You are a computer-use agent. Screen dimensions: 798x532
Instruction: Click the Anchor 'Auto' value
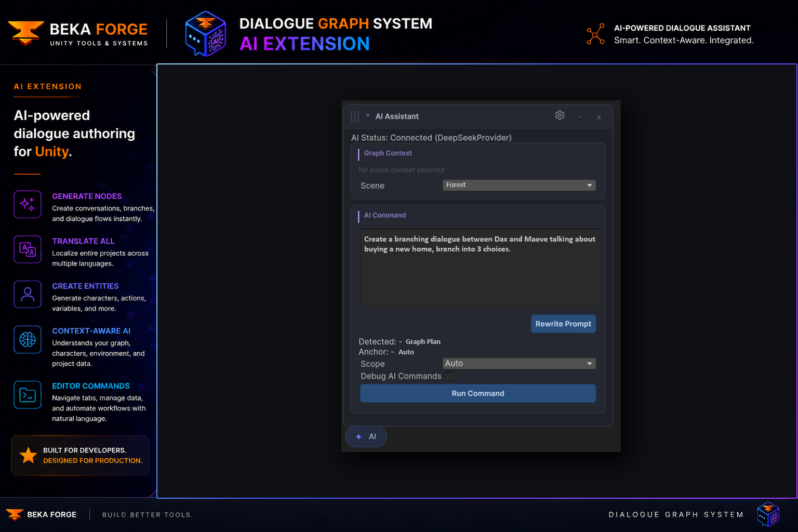406,352
